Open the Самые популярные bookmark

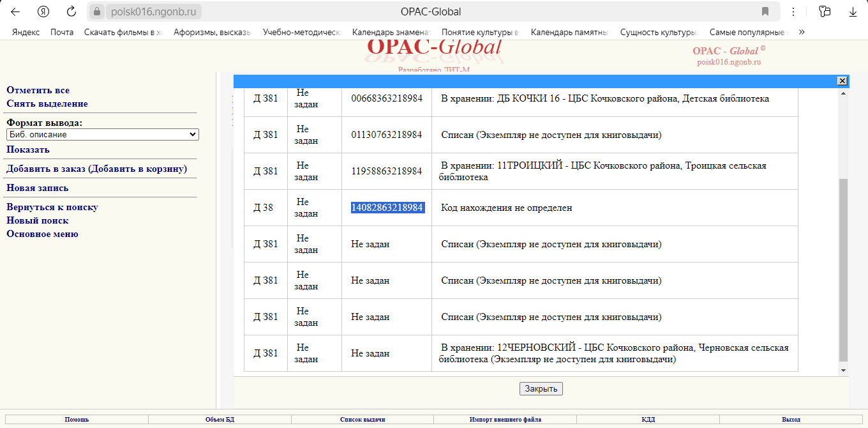(749, 32)
